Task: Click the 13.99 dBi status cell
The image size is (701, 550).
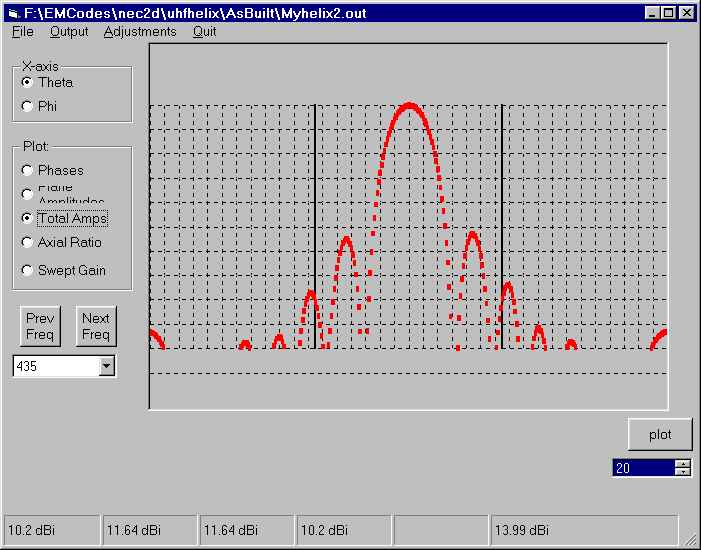Action: pyautogui.click(x=585, y=530)
